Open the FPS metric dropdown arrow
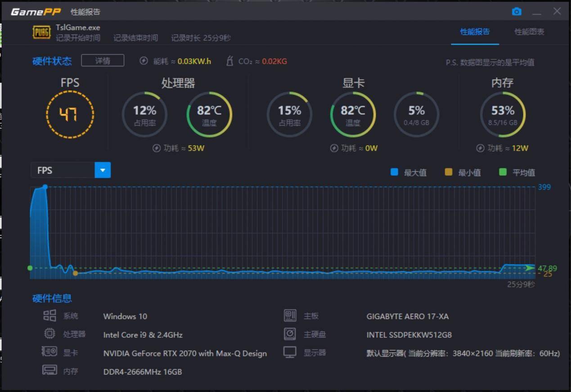The width and height of the screenshot is (571, 392). click(x=103, y=170)
